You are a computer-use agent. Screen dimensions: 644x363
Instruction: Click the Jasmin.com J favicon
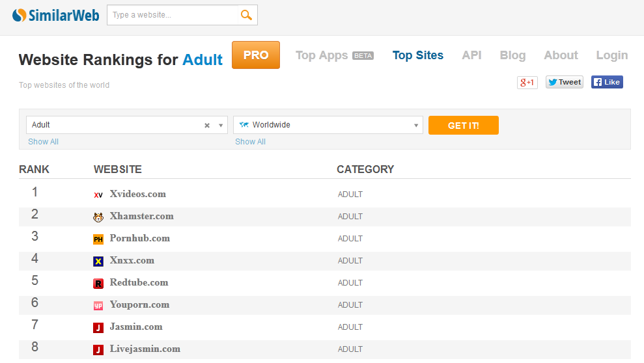[98, 328]
